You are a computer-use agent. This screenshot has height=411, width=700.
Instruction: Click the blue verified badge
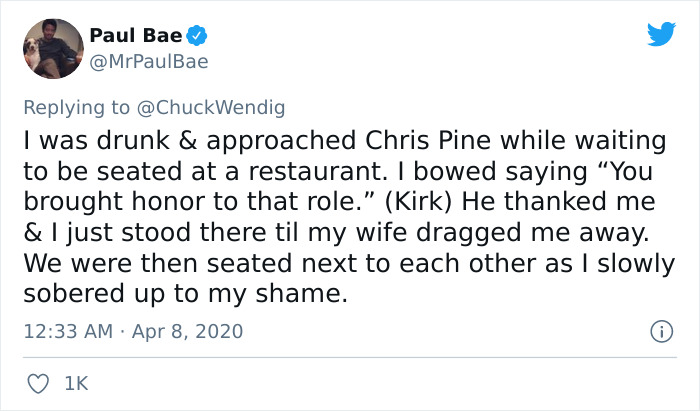point(196,36)
